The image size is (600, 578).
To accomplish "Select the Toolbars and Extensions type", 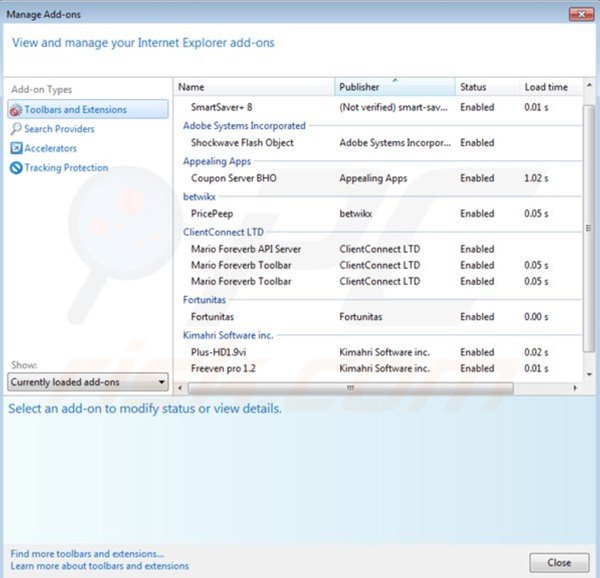I will [88, 109].
